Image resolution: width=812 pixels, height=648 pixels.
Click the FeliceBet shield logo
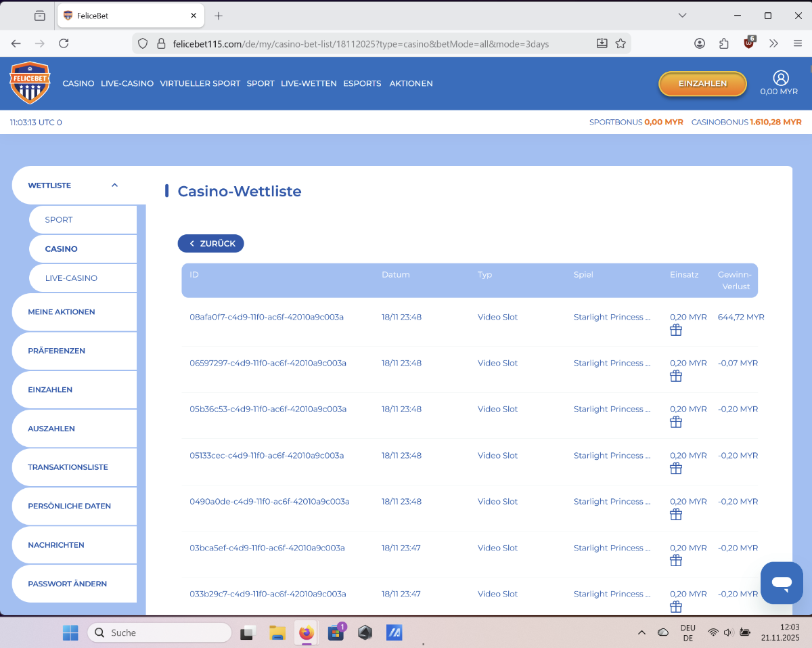[x=30, y=83]
